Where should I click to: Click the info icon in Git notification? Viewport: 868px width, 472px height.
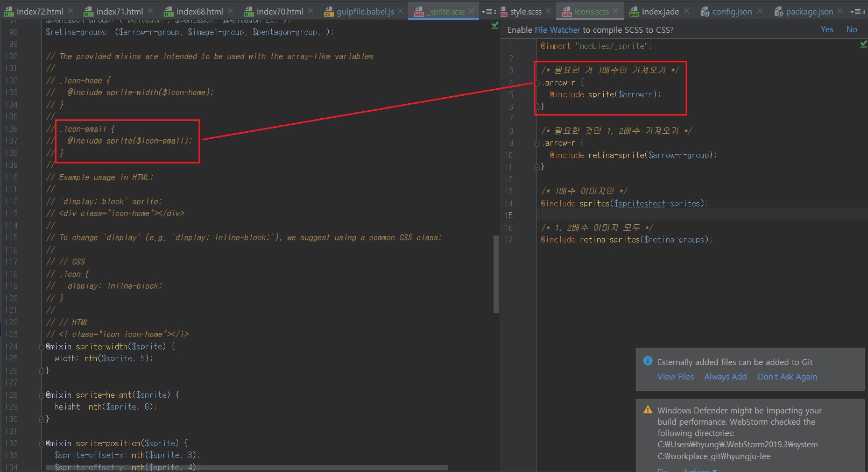coord(648,361)
